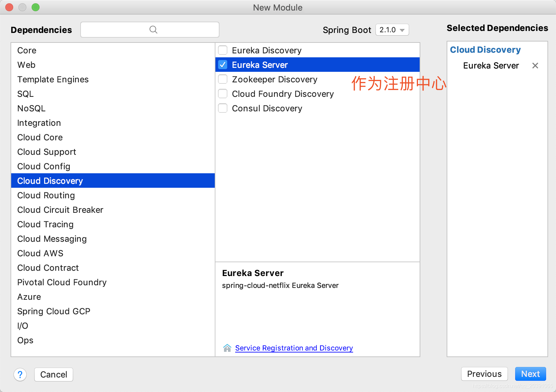Check the Eureka Discovery checkbox
This screenshot has height=392, width=556.
tap(223, 50)
